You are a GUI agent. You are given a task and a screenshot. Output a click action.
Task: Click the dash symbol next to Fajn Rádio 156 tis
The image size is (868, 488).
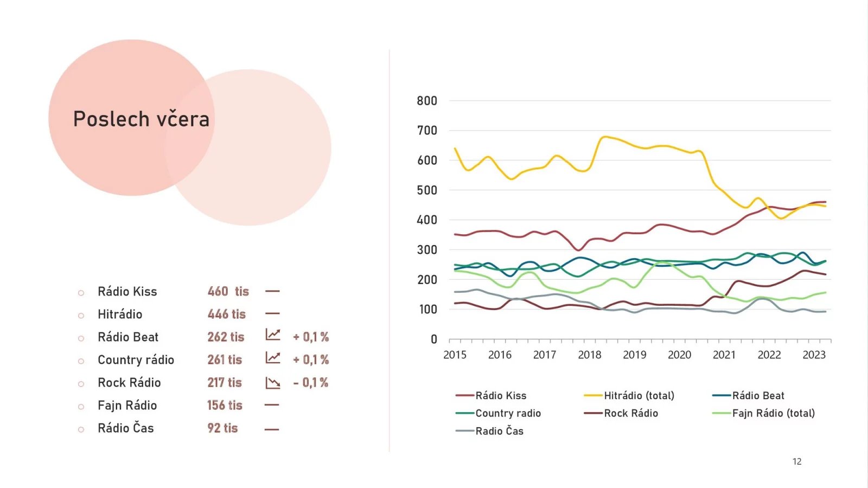(x=272, y=404)
